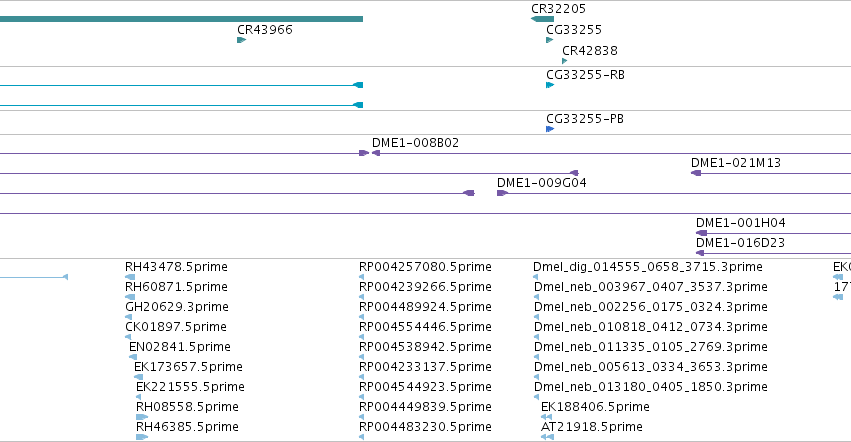Image resolution: width=851 pixels, height=442 pixels.
Task: Select the CG33255-PB protein arrow glyph
Action: tap(550, 129)
